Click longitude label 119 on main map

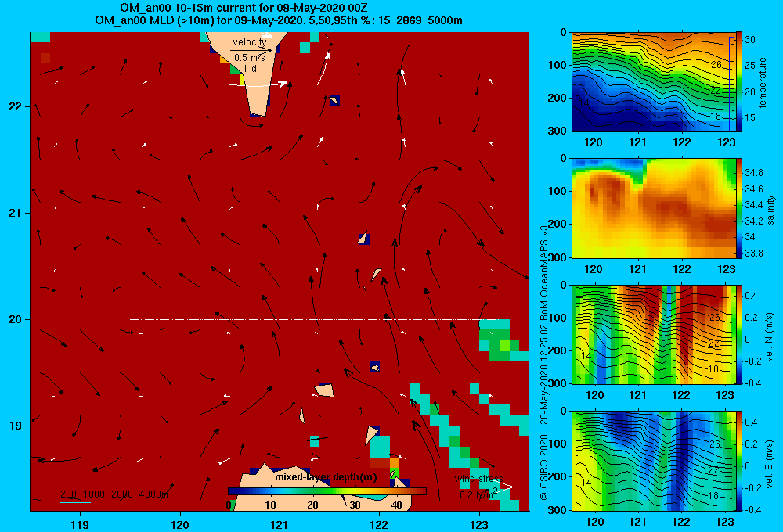pos(80,524)
